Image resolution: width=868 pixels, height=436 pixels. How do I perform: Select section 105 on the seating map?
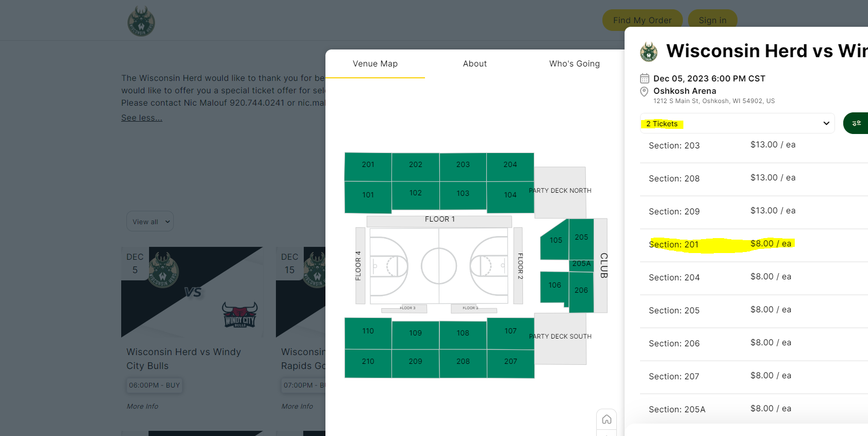[555, 241]
